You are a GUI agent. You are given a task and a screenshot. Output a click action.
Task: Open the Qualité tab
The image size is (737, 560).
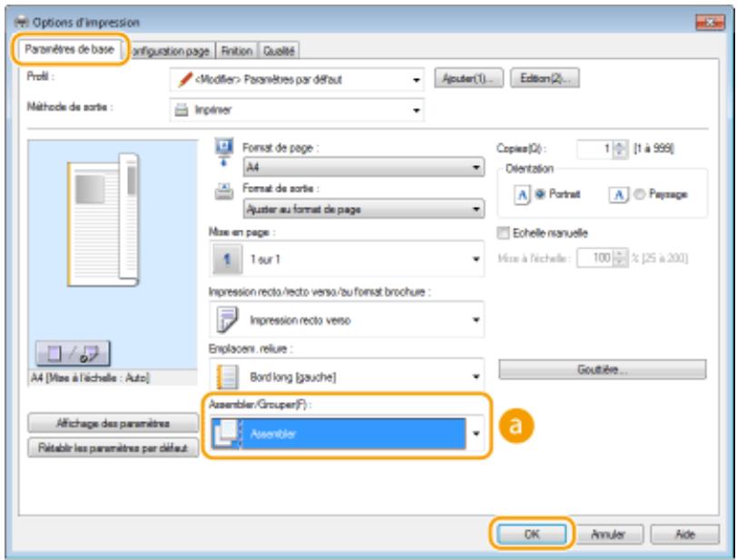pos(279,51)
